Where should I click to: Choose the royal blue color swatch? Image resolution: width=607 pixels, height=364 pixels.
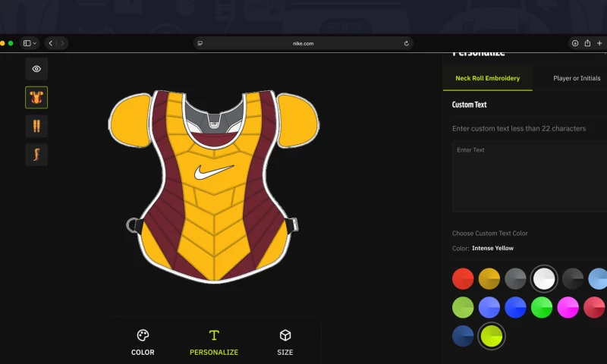coord(515,307)
